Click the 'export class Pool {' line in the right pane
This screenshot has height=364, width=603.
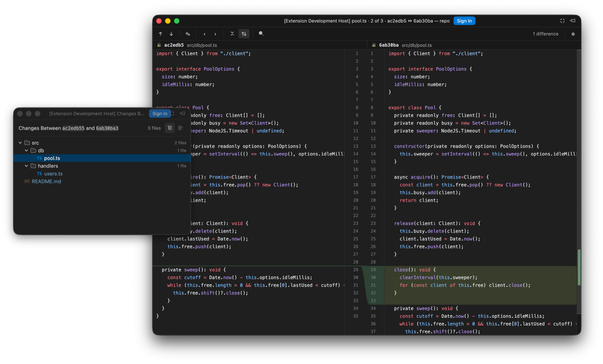(415, 107)
